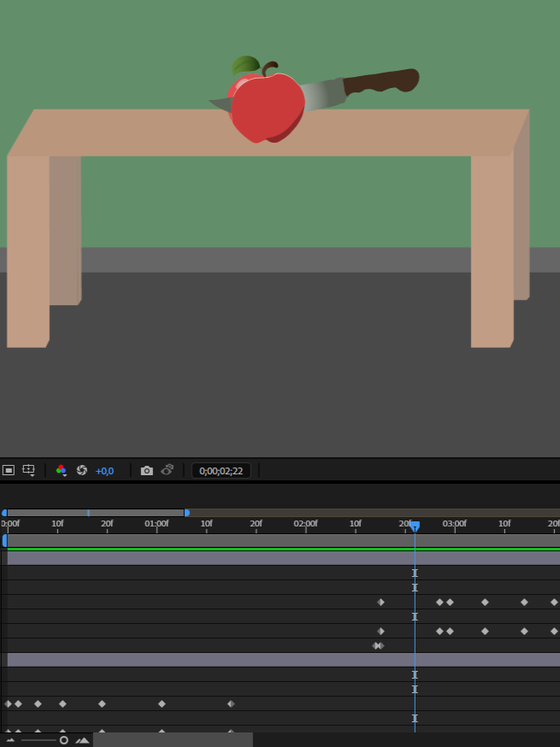Click the timeline zoom in large mountains icon
This screenshot has height=747, width=560.
(x=82, y=740)
